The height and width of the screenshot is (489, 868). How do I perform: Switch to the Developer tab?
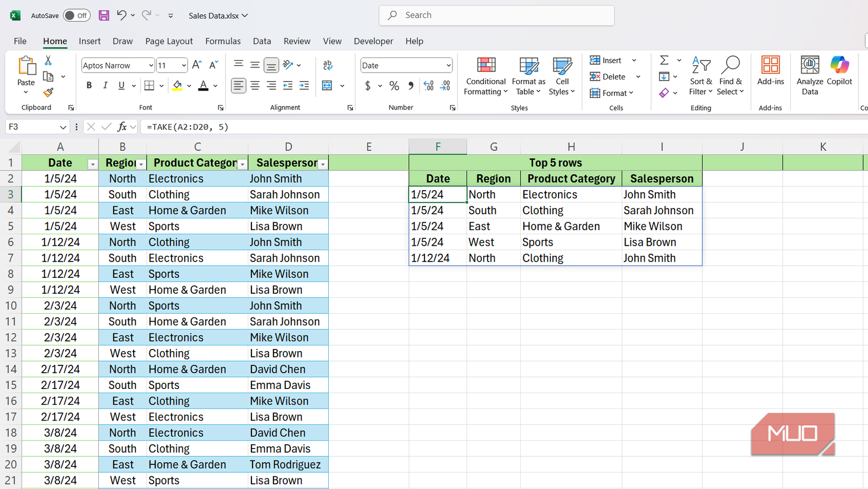(x=374, y=41)
